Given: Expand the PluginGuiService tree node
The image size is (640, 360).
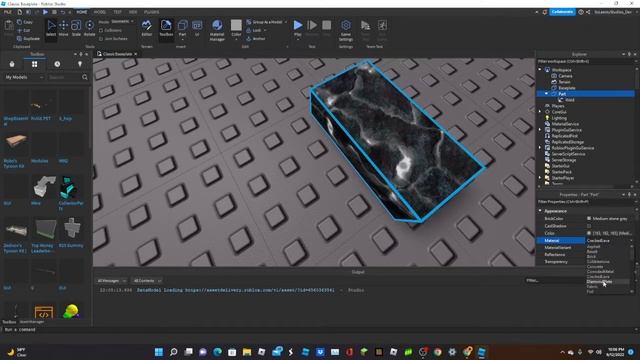Looking at the screenshot, I should click(x=540, y=130).
